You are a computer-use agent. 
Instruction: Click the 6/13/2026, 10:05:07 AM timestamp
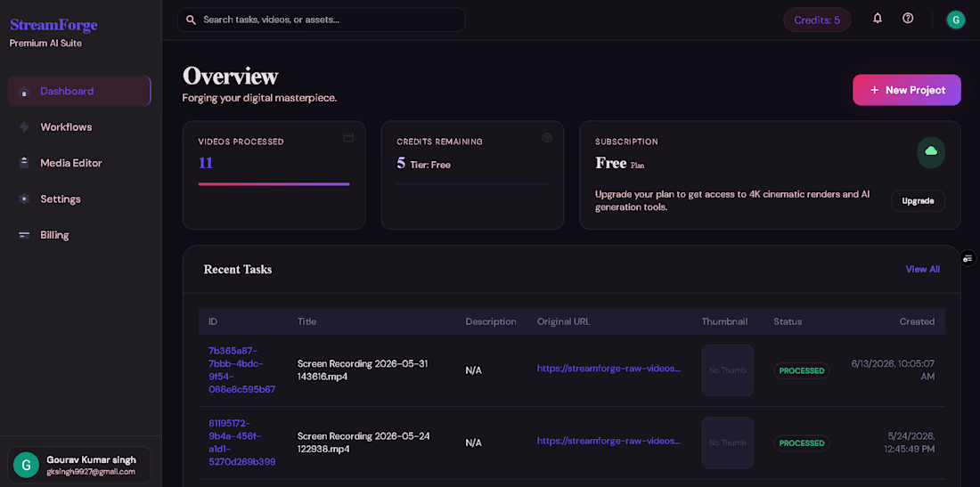coord(893,370)
